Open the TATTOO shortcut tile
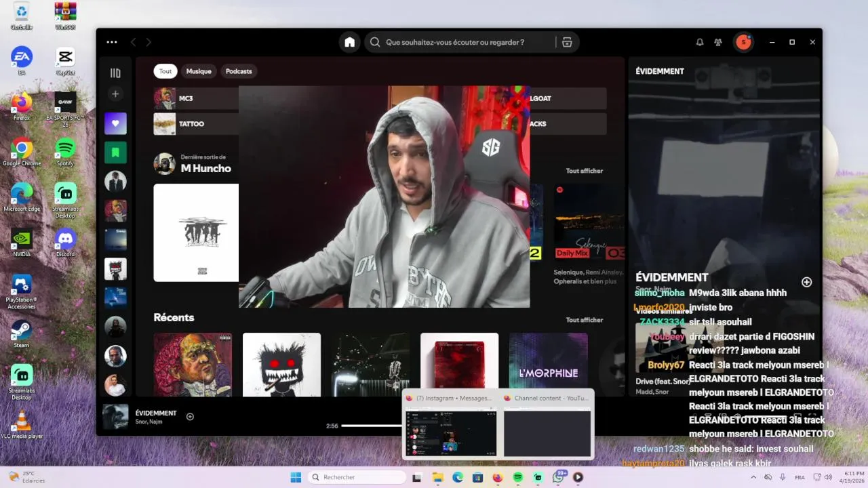868x488 pixels. pyautogui.click(x=196, y=124)
